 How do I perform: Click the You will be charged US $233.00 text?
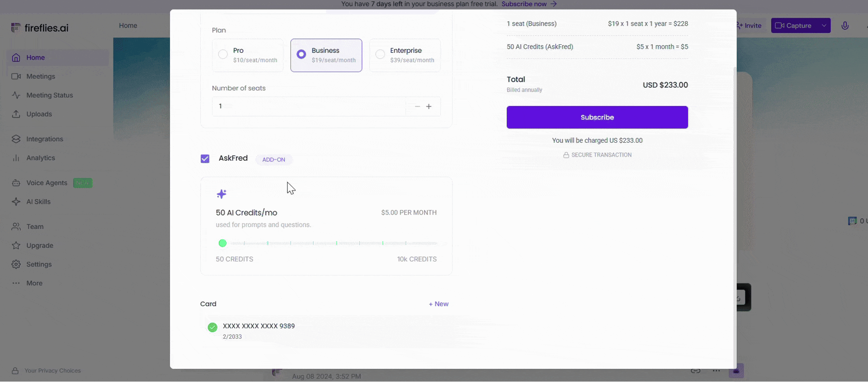click(x=597, y=140)
